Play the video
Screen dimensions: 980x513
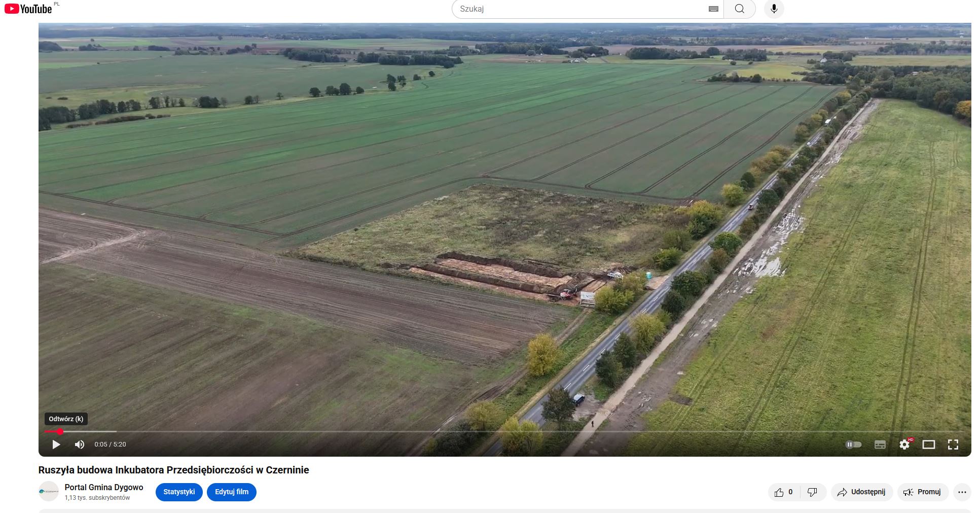56,444
